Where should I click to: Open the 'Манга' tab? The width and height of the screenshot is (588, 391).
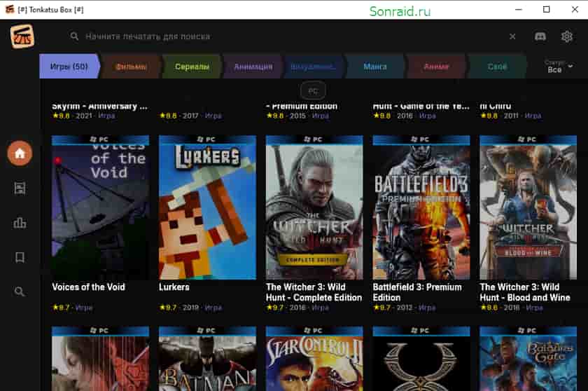pos(375,67)
